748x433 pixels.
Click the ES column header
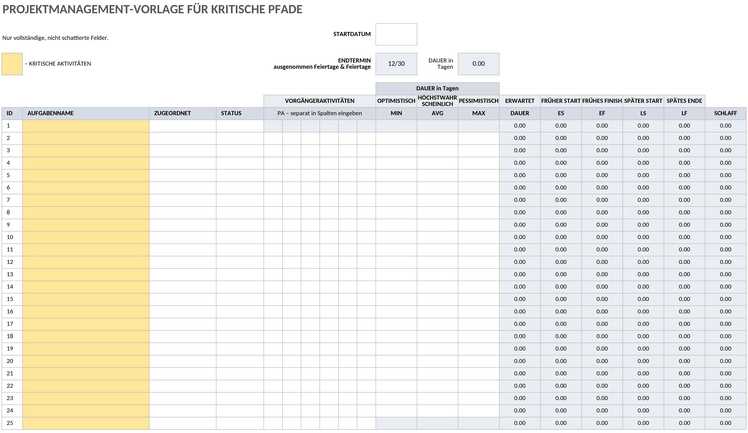[561, 113]
